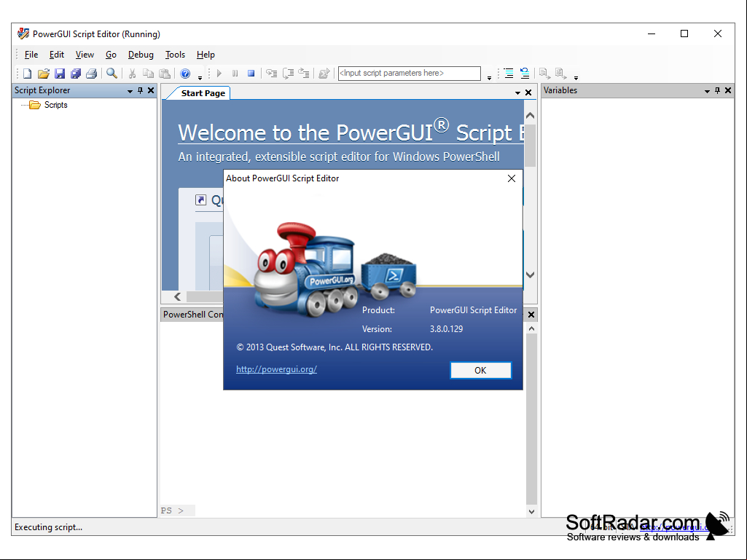Click the Copy icon in toolbar
The image size is (747, 560).
pos(148,74)
